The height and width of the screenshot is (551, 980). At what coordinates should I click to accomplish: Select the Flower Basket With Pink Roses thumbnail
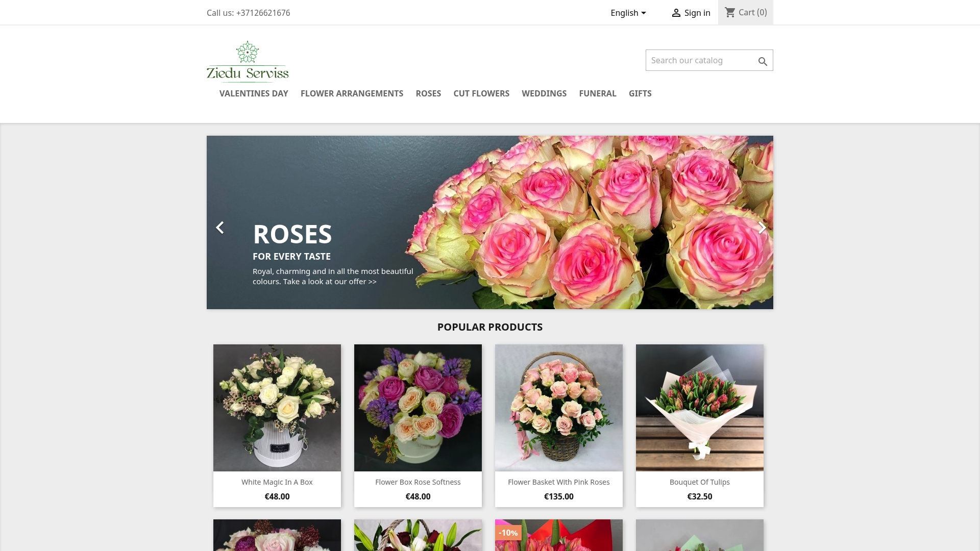(559, 408)
